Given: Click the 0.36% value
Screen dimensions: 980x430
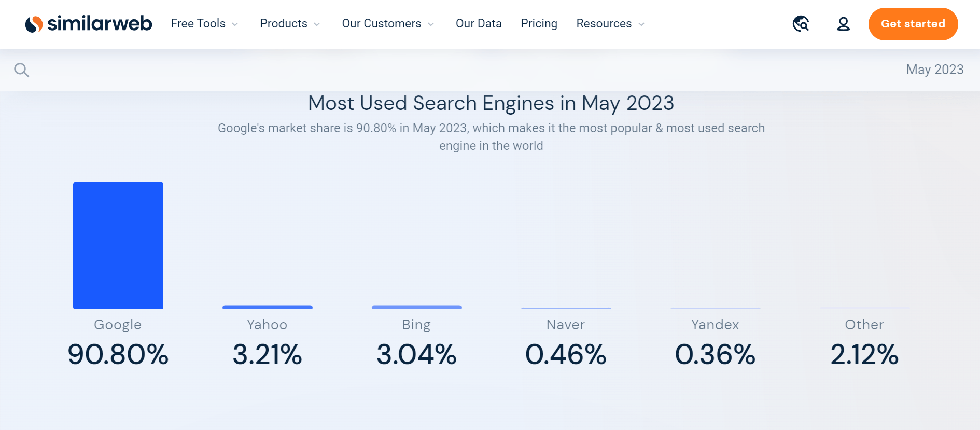Looking at the screenshot, I should [715, 355].
